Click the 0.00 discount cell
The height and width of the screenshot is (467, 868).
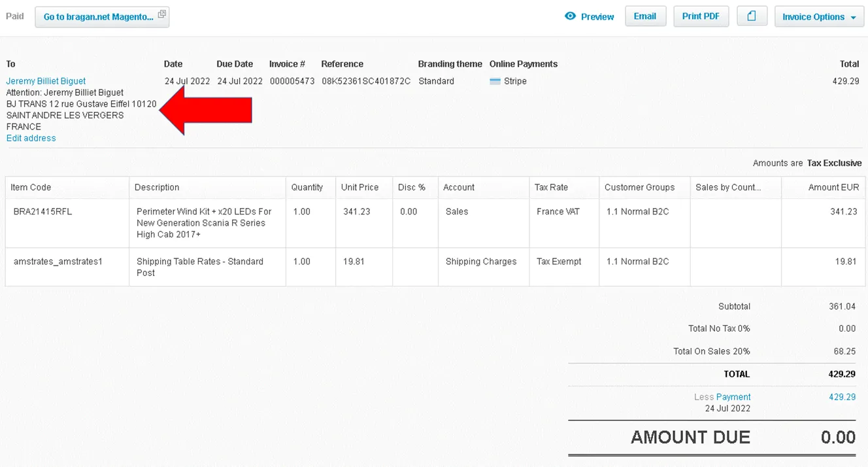[415, 223]
